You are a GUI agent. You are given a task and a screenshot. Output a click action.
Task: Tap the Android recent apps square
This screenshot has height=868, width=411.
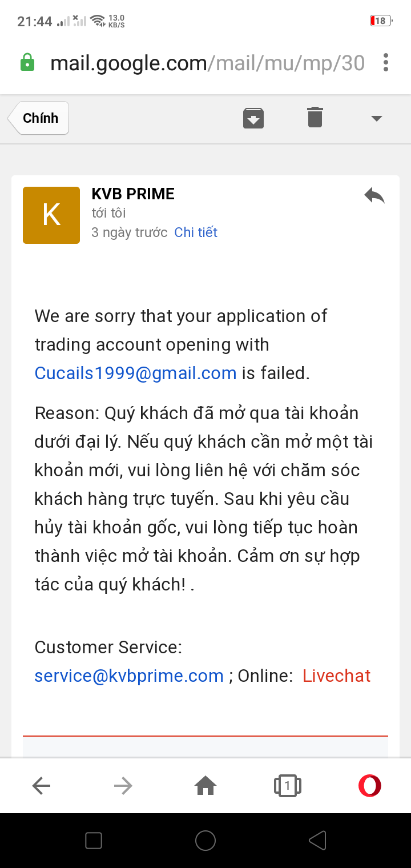pos(94,841)
